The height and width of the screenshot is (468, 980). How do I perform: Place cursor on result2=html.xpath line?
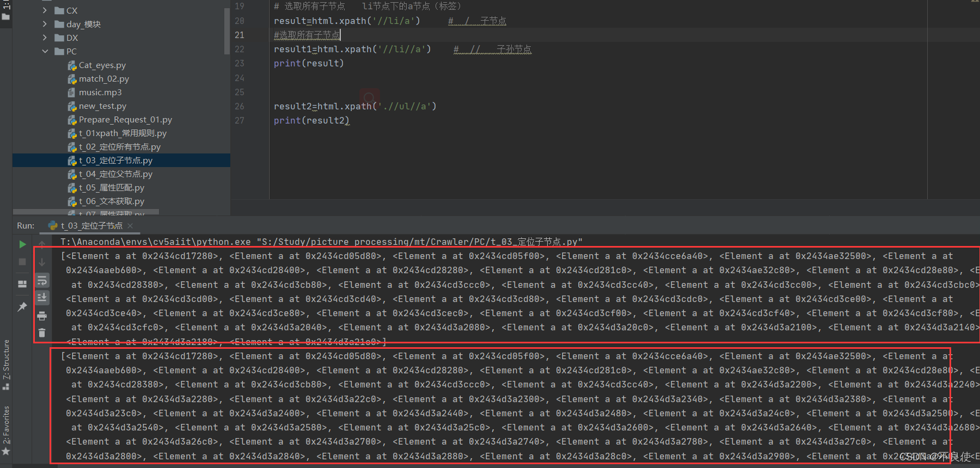coord(355,106)
